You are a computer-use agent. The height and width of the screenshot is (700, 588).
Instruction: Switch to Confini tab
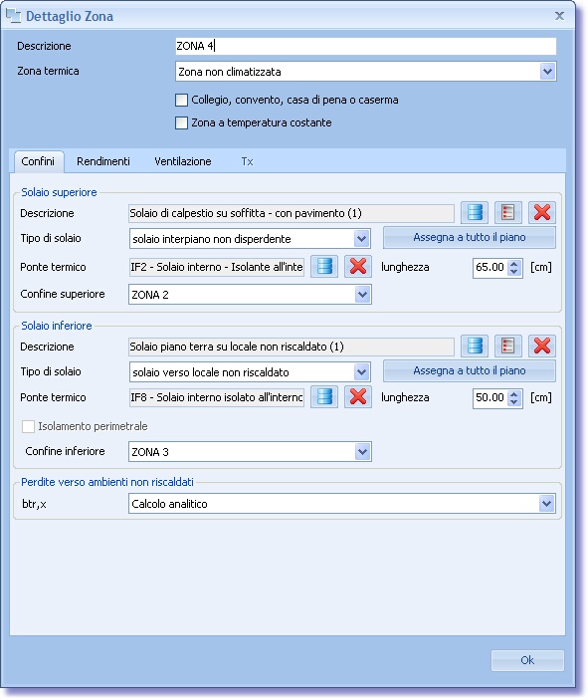pos(38,161)
